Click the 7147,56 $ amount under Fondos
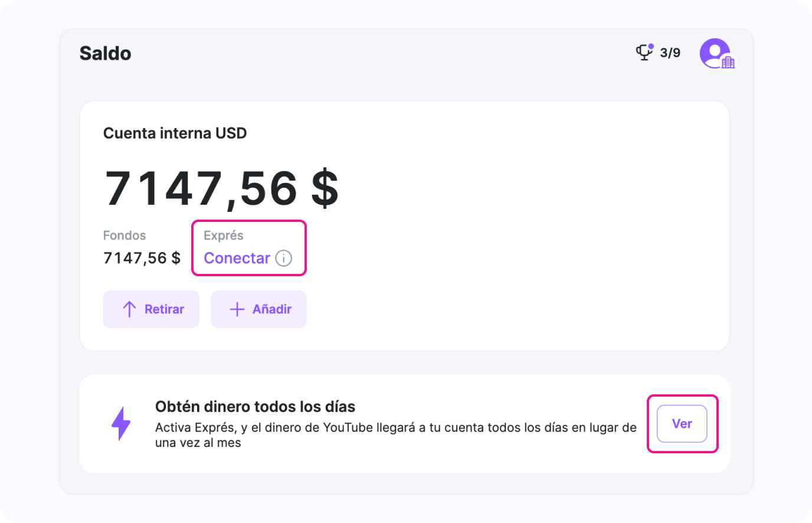The image size is (812, 523). point(142,259)
